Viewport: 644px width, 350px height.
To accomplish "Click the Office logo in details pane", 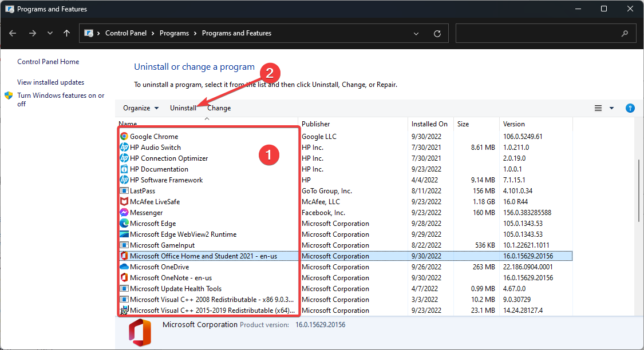I will [x=140, y=333].
